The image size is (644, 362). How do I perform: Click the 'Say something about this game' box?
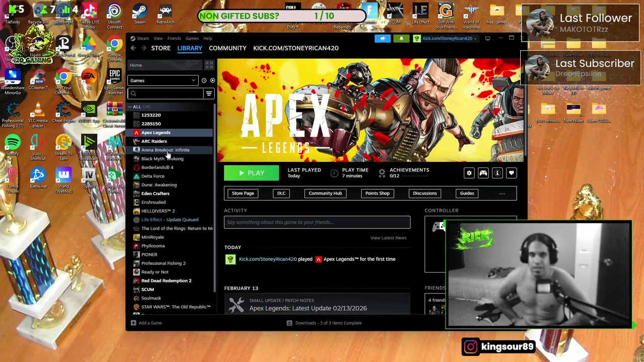[x=317, y=222]
